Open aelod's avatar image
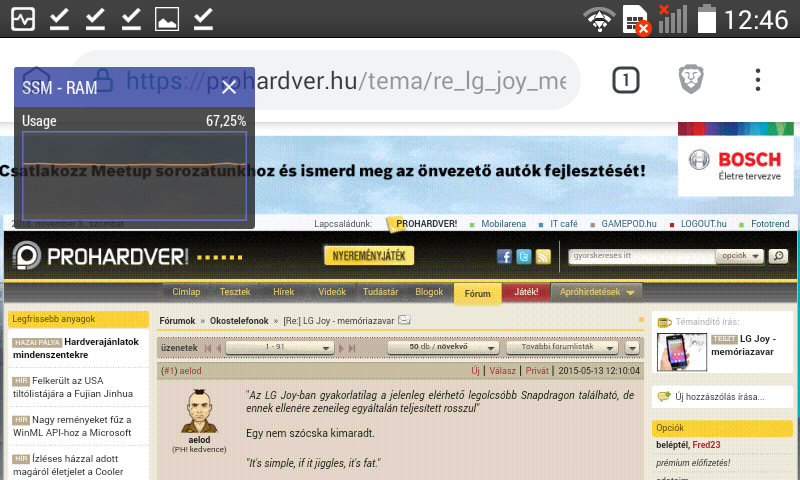 199,411
